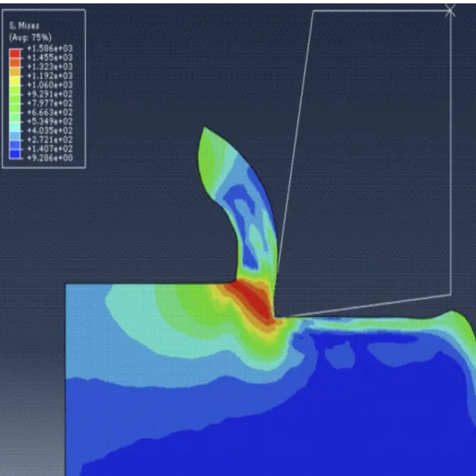Select the cutting tool's angled rake face edge
This screenshot has height=476, width=476.
tap(294, 163)
